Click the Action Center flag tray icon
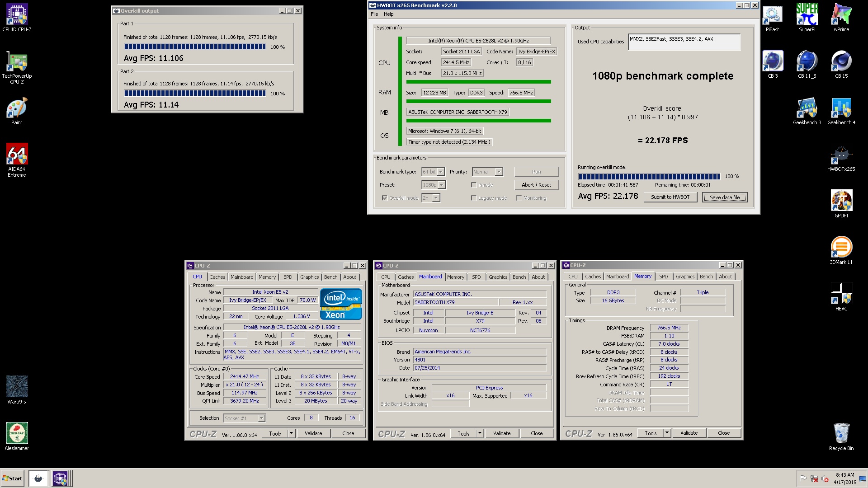868x488 pixels. coord(803,479)
